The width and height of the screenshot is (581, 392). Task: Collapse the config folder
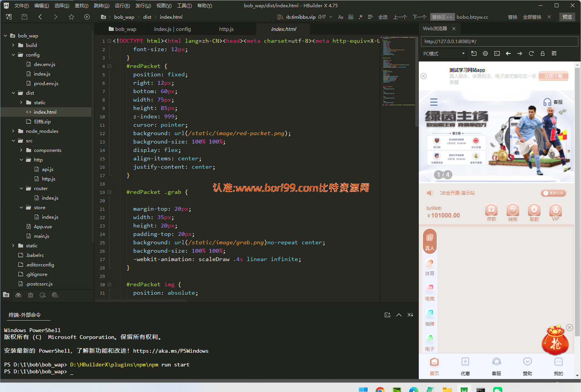[x=13, y=55]
